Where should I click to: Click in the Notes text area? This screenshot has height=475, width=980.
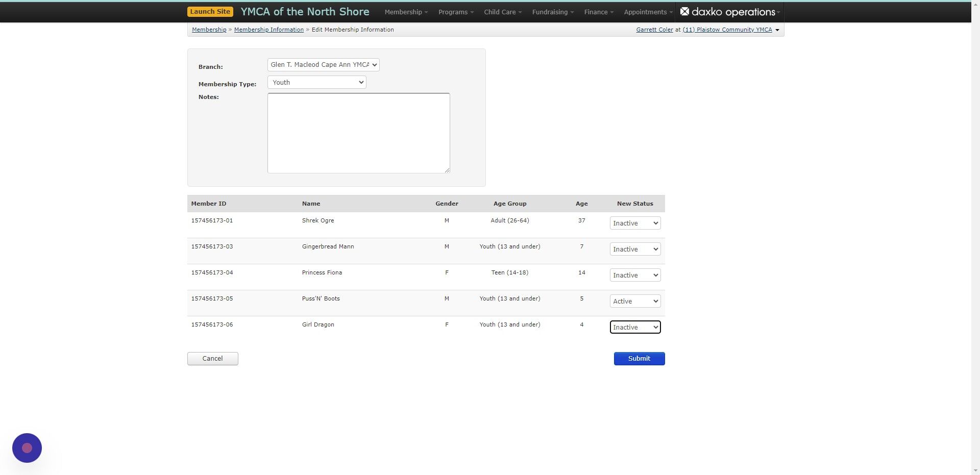click(358, 133)
